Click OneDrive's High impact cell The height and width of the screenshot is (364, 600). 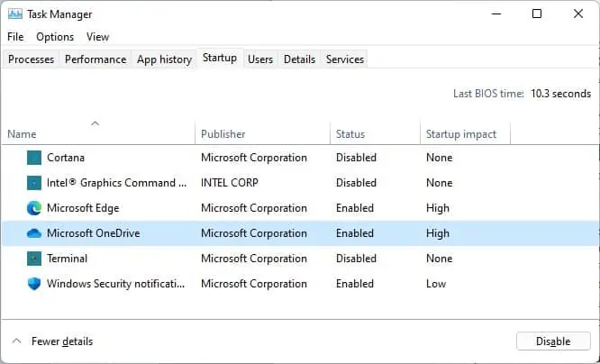coord(438,233)
